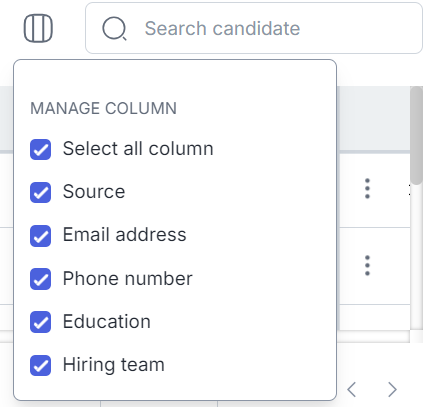Screen dimensions: 427x407
Task: Toggle the Source column checkbox
Action: pos(40,192)
